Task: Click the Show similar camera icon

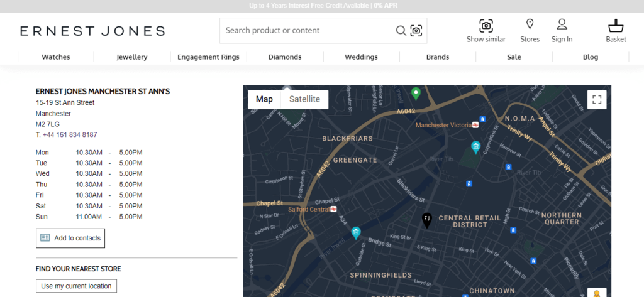Action: (x=486, y=26)
